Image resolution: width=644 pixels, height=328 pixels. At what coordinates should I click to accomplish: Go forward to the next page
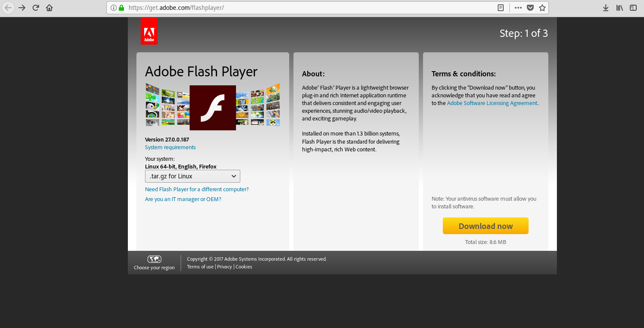pos(22,8)
